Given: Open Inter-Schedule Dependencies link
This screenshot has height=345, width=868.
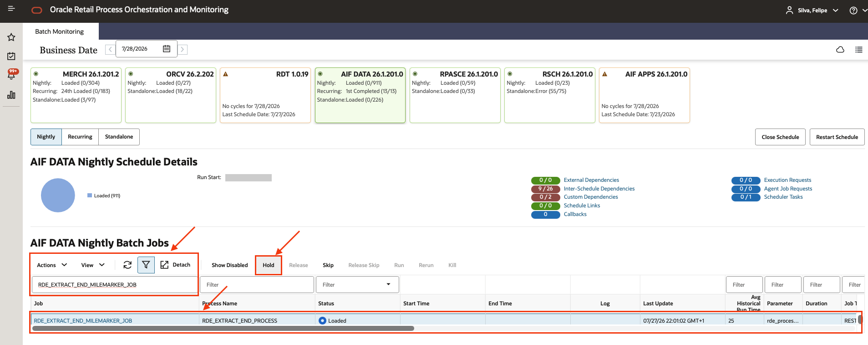Looking at the screenshot, I should 599,189.
